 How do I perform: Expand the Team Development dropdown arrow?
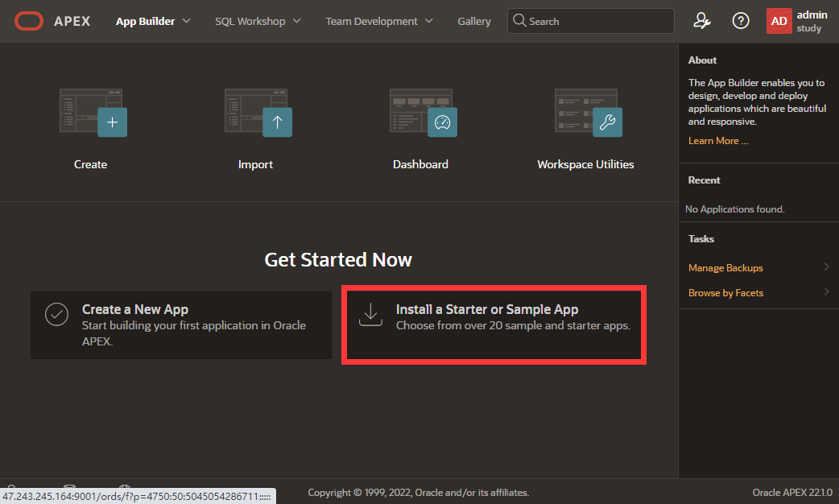pos(428,21)
